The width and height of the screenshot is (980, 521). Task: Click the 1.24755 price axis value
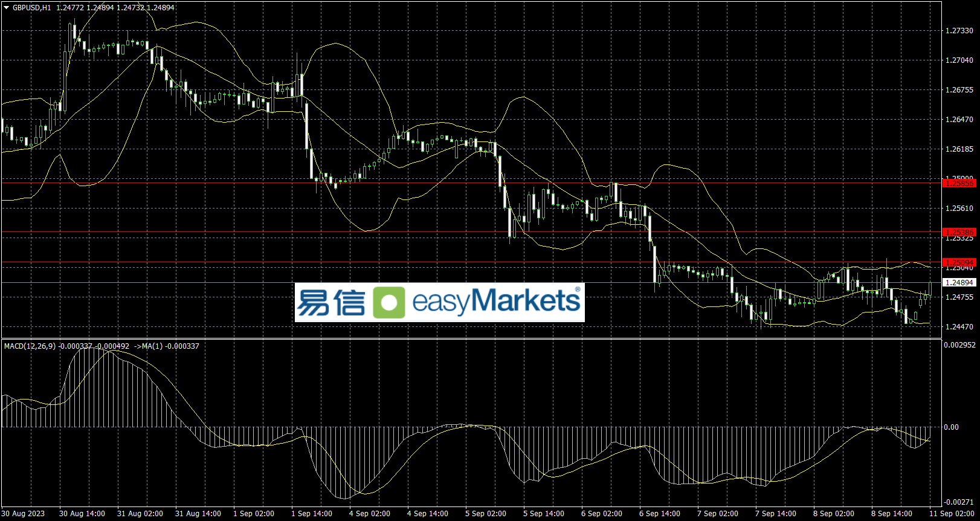point(959,297)
